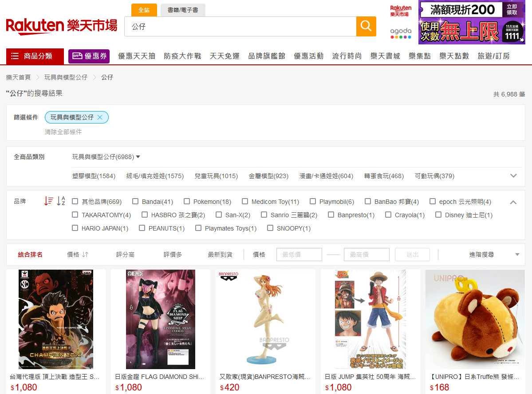Open 旅遊/訂房 nav item

[493, 56]
